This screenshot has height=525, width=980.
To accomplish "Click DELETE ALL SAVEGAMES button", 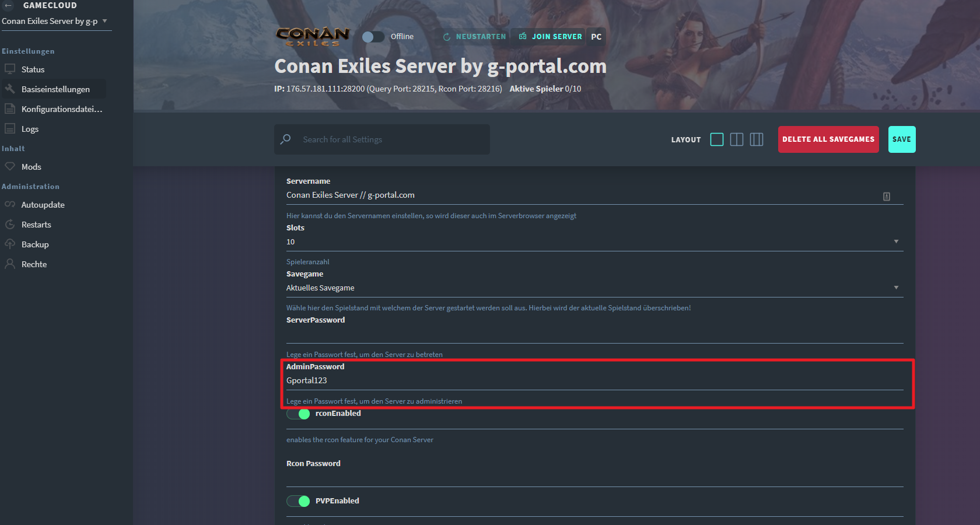I will pyautogui.click(x=828, y=139).
